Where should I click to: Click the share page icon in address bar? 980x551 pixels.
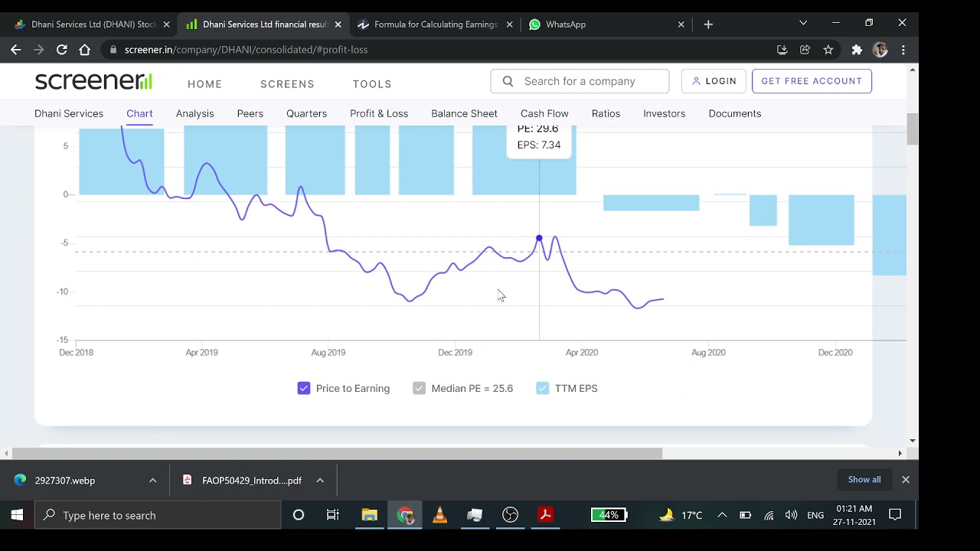tap(805, 50)
